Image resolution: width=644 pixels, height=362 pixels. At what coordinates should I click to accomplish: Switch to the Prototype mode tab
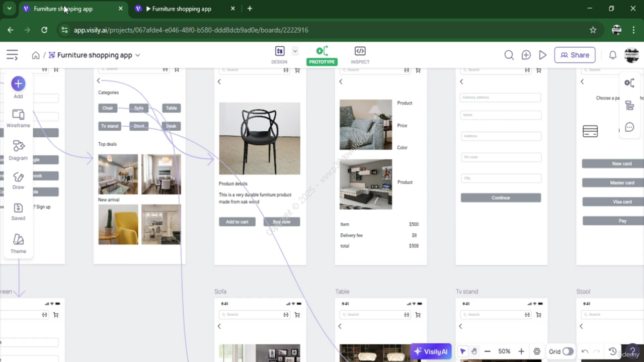coord(322,55)
